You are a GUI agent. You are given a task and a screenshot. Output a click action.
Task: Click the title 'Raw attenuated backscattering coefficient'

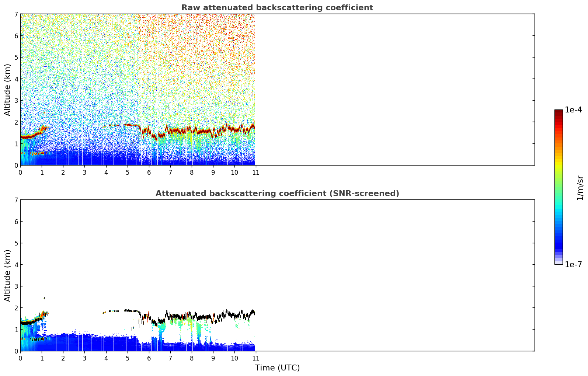tap(277, 8)
